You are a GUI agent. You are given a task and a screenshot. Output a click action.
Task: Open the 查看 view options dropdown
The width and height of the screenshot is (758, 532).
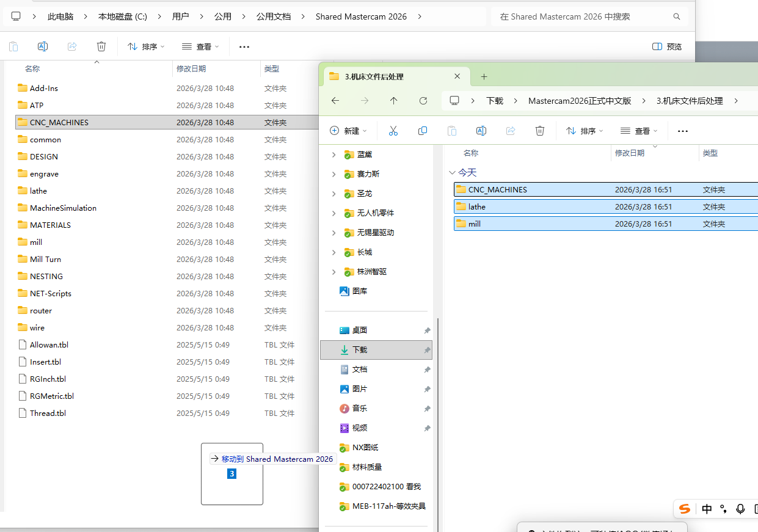(638, 130)
